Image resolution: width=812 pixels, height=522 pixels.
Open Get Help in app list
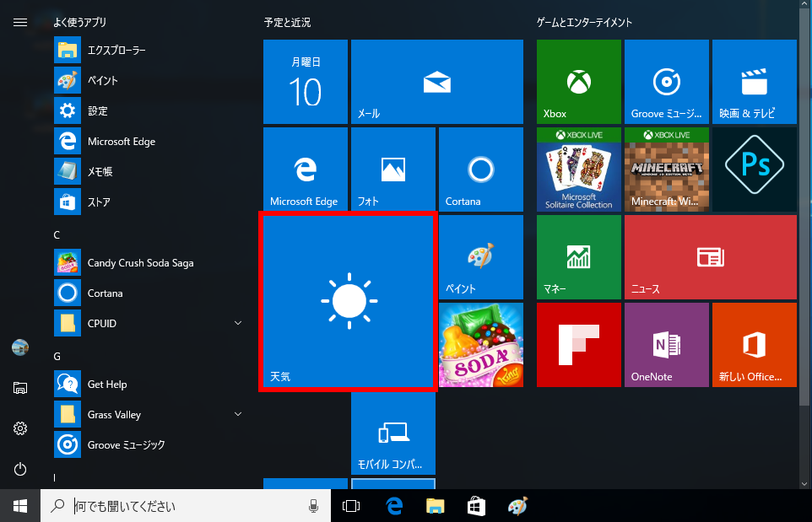(x=148, y=385)
